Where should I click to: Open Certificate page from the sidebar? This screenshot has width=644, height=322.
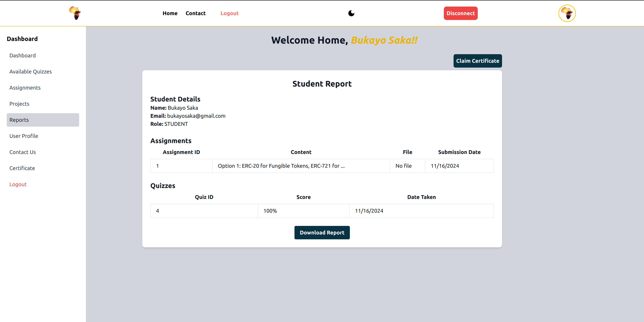coord(22,168)
